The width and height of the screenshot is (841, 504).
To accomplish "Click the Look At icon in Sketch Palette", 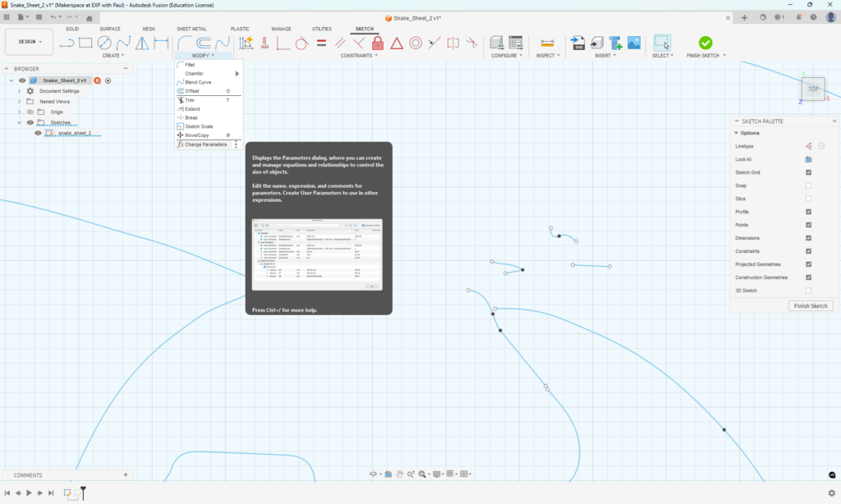I will click(808, 158).
